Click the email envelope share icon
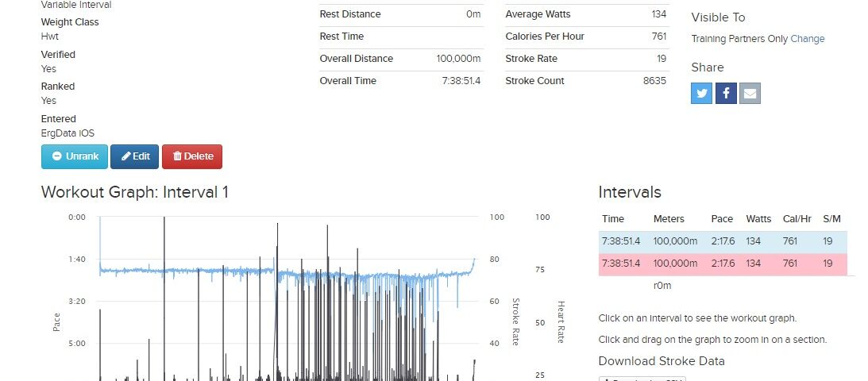The height and width of the screenshot is (381, 868). 750,94
